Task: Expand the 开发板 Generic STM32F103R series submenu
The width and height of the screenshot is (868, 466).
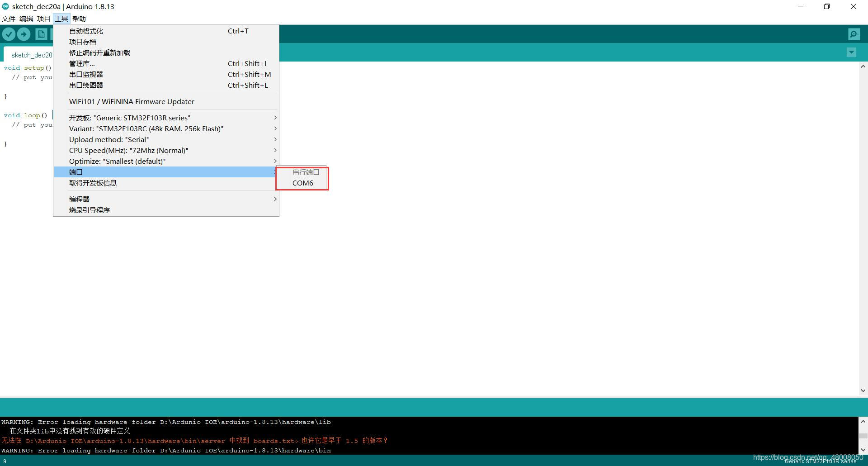Action: (166, 118)
